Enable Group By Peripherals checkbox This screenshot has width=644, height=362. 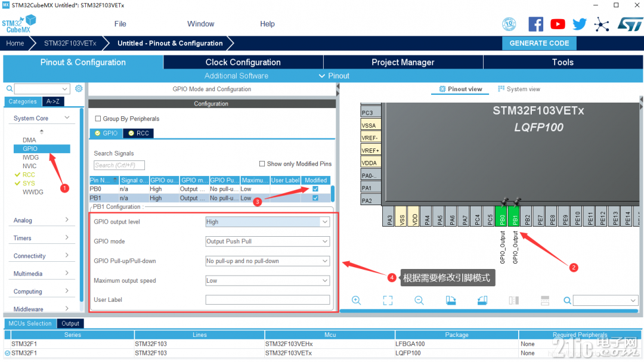[x=98, y=119]
